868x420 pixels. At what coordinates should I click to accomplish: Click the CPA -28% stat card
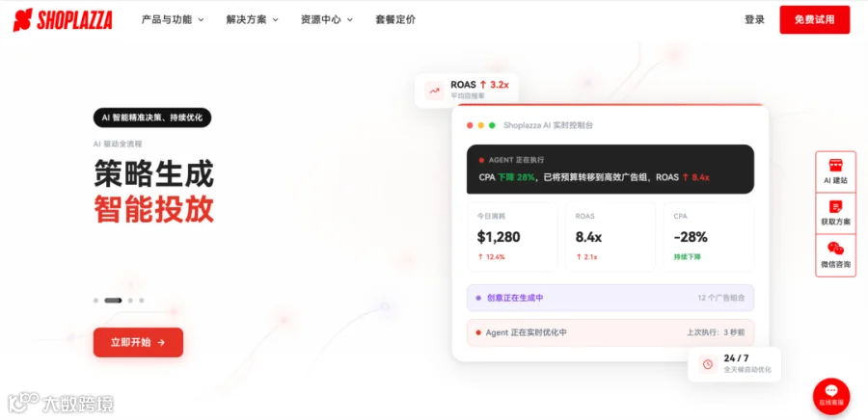709,237
